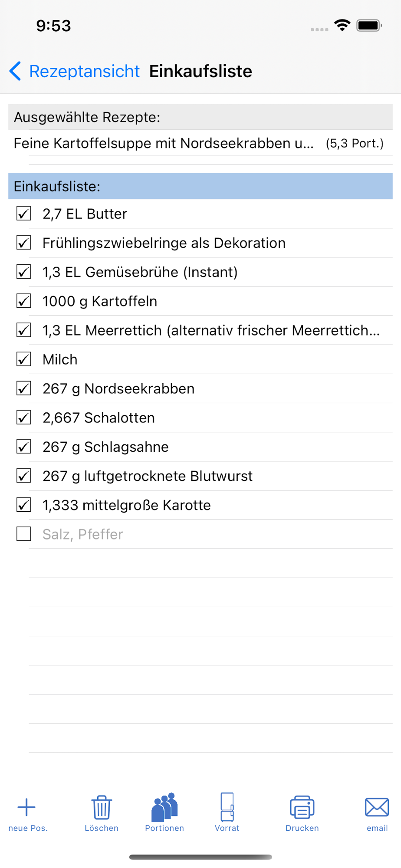401x868 pixels.
Task: Select the 267 g luftgetrocknete Blutwurst entry
Action: pos(148,476)
